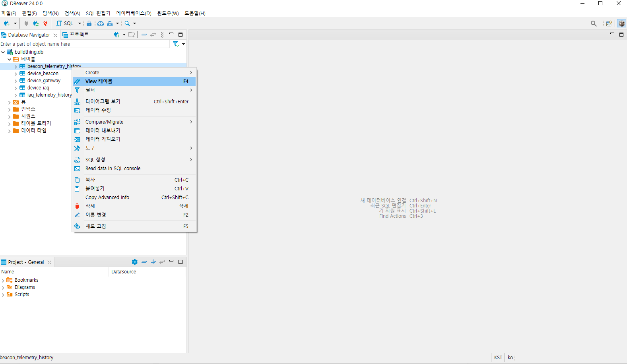Choose 'Read data in SQL console' menu entry
Screen dimensions: 627x364
click(113, 168)
